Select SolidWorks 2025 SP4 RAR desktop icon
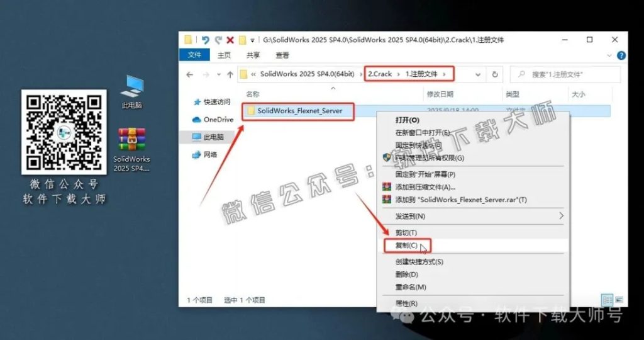 click(131, 150)
